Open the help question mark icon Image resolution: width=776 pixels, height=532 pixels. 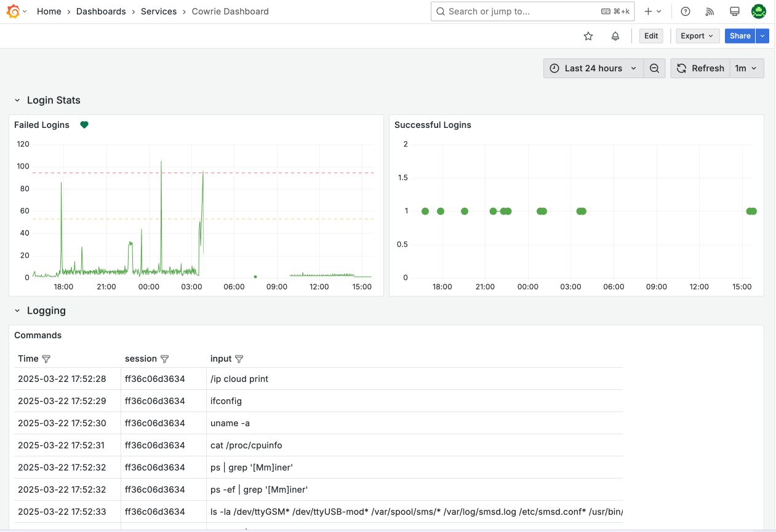686,12
